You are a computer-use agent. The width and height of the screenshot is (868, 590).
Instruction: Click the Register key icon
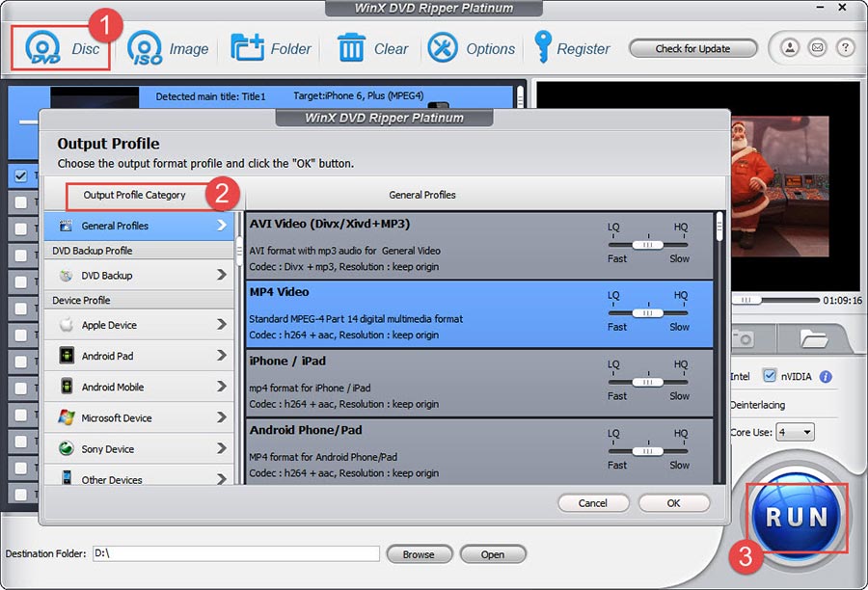coord(542,46)
